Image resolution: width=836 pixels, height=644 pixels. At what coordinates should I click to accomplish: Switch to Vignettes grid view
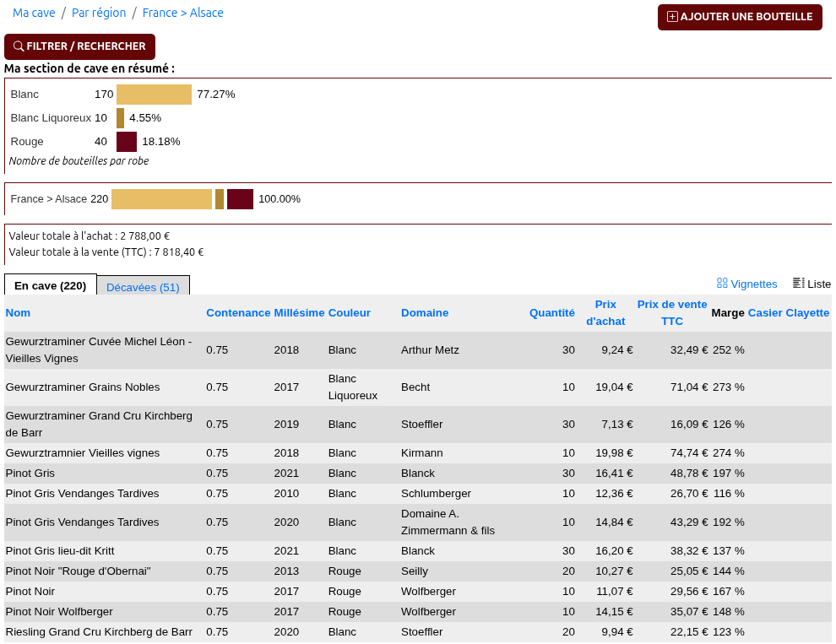point(746,284)
